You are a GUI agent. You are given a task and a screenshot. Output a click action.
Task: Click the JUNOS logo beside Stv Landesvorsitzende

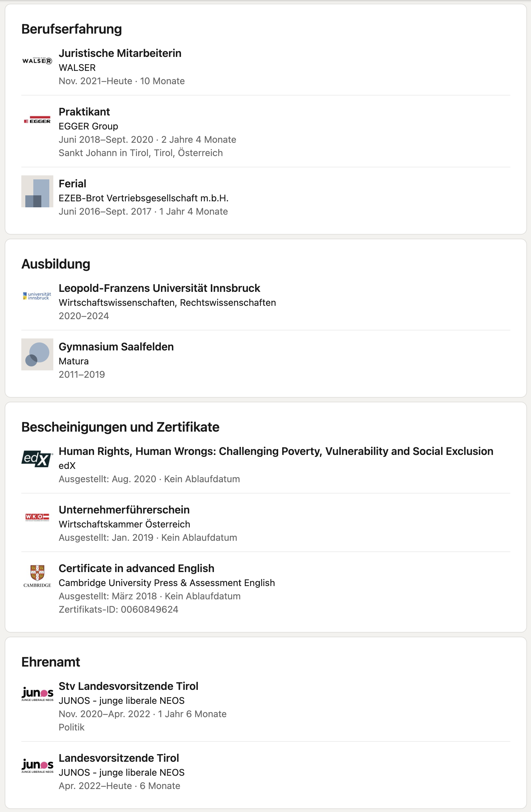coord(37,694)
